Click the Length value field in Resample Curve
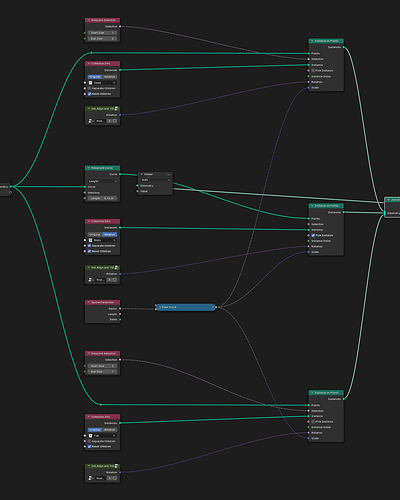 102,198
